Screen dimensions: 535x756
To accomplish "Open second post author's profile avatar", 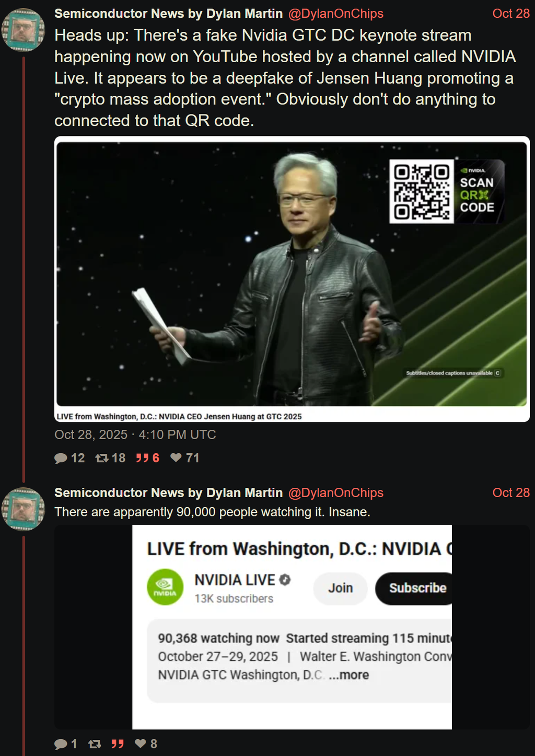I will tap(24, 509).
